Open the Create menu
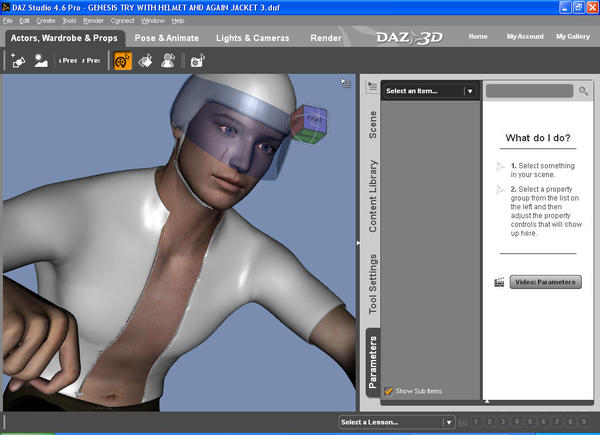600x435 pixels. [46, 21]
